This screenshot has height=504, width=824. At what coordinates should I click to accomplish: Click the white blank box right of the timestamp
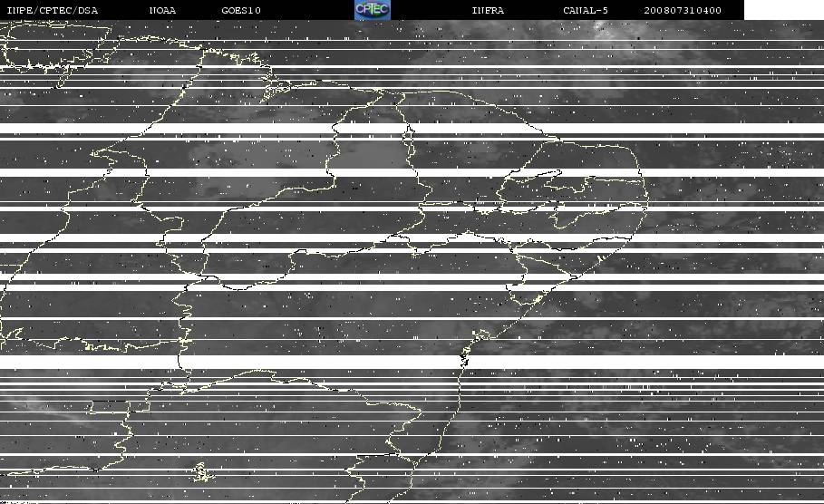[784, 9]
